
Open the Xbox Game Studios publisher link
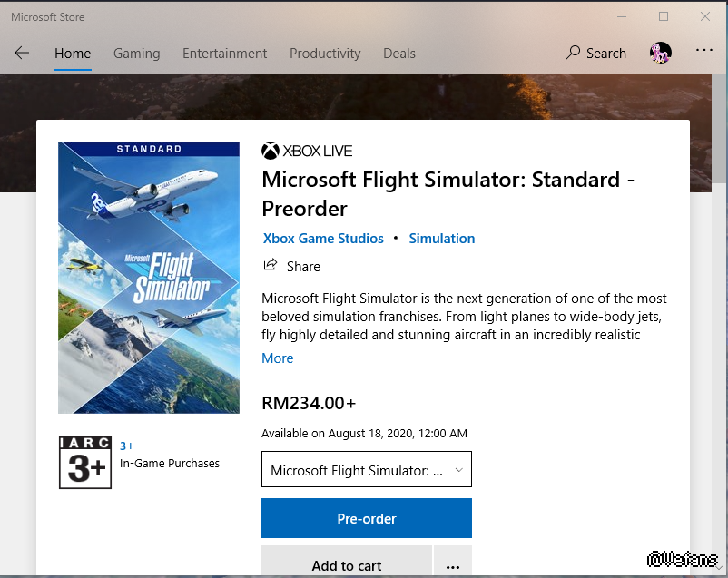[x=323, y=239]
